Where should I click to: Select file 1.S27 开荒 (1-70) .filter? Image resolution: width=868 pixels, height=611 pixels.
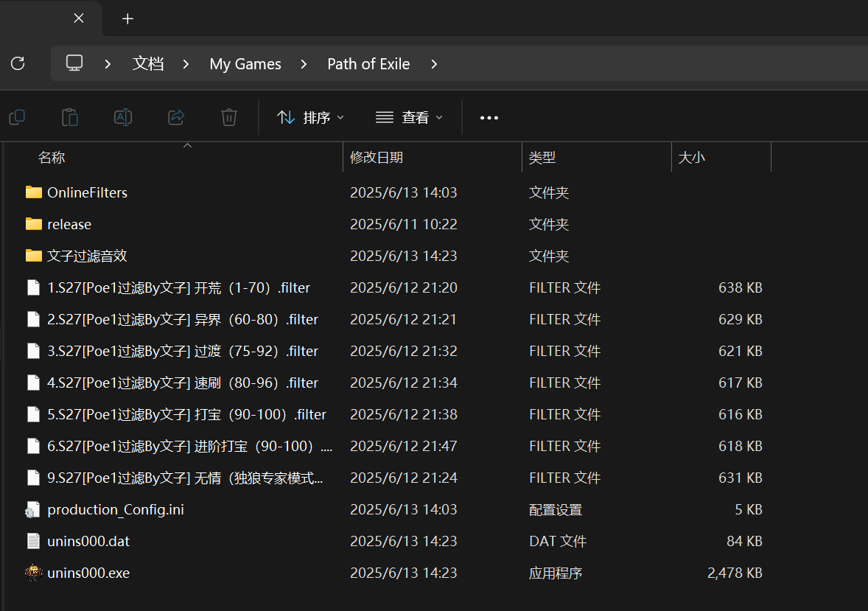179,288
